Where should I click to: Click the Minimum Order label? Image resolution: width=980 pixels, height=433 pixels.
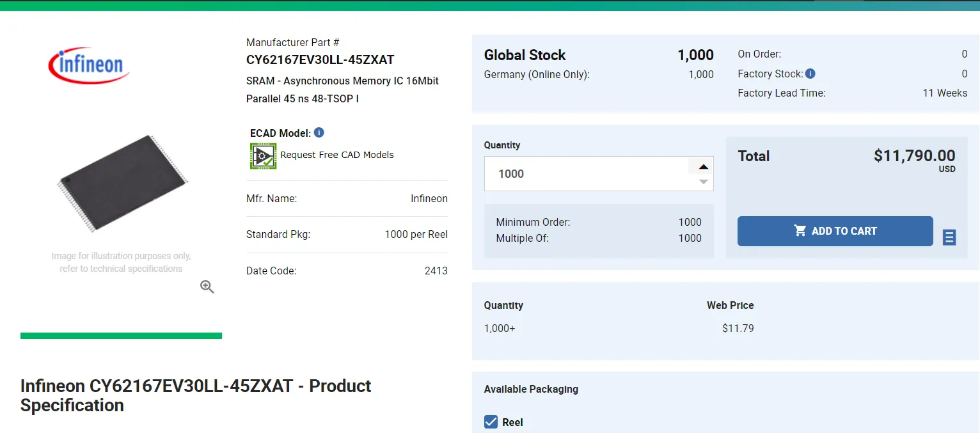(x=533, y=222)
